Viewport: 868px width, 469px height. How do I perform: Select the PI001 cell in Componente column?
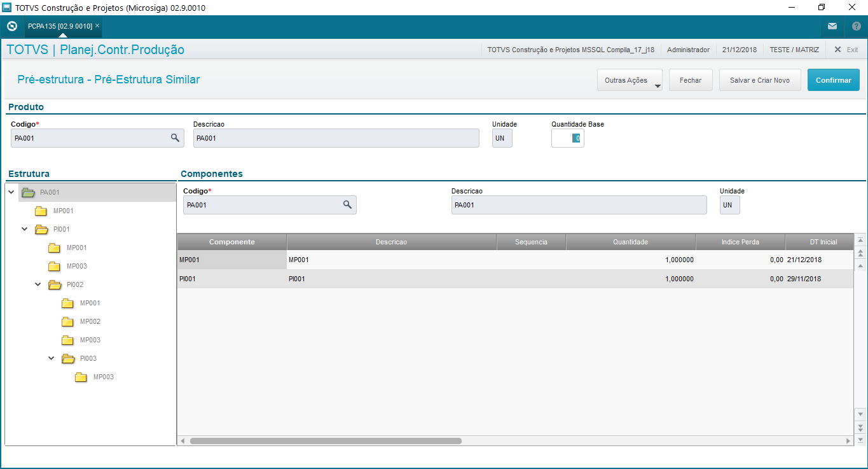tap(232, 279)
